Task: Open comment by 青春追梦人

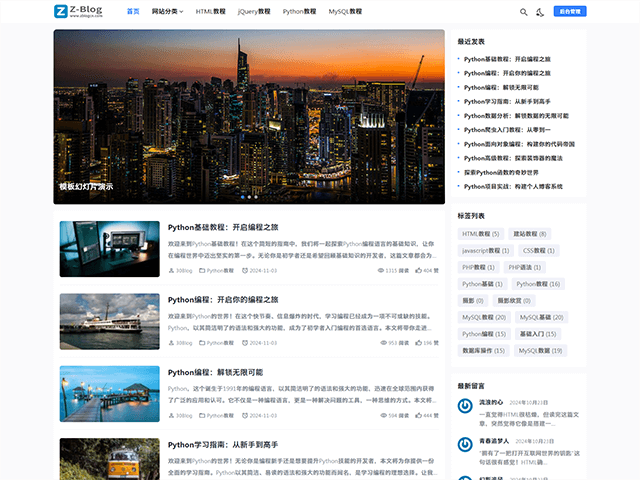Action: click(x=529, y=458)
